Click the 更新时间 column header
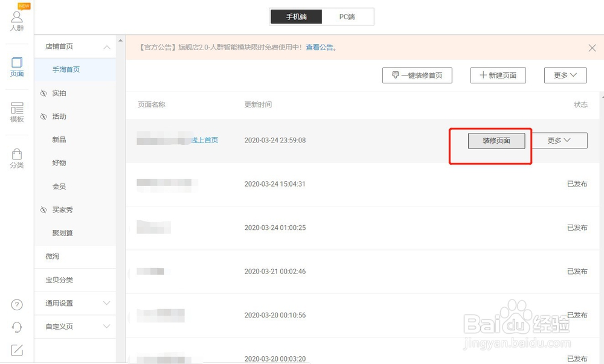 pos(258,104)
